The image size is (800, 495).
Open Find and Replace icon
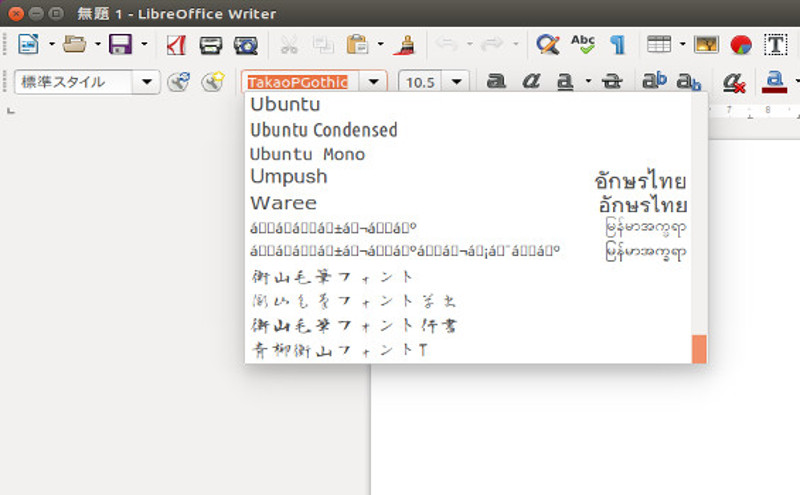(548, 44)
